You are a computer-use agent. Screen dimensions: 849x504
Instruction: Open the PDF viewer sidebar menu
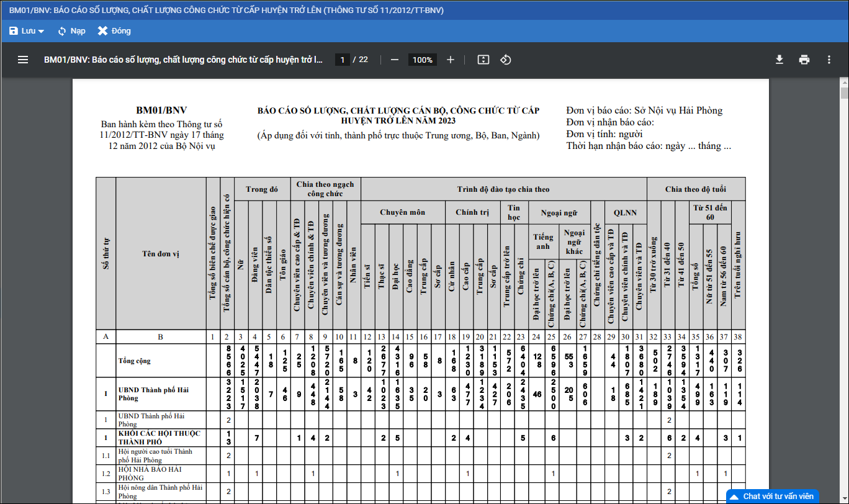pos(23,60)
